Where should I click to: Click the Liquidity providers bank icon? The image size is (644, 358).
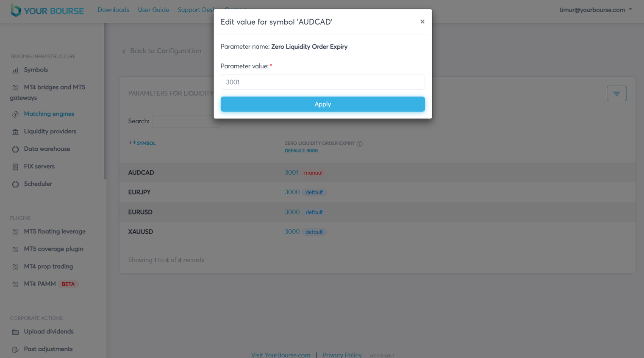[15, 132]
